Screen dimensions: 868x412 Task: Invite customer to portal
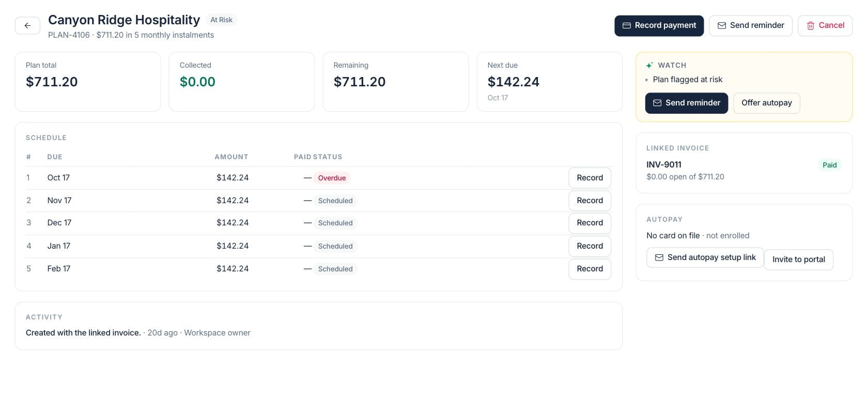pyautogui.click(x=799, y=260)
